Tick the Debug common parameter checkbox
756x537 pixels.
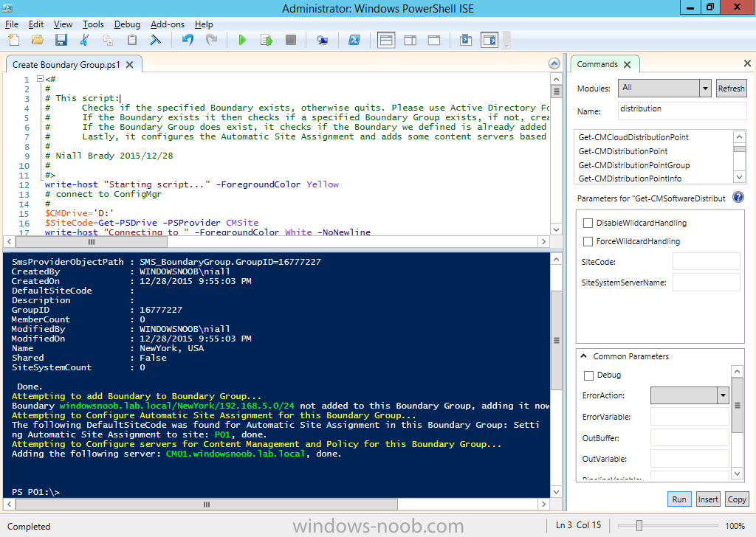[588, 375]
